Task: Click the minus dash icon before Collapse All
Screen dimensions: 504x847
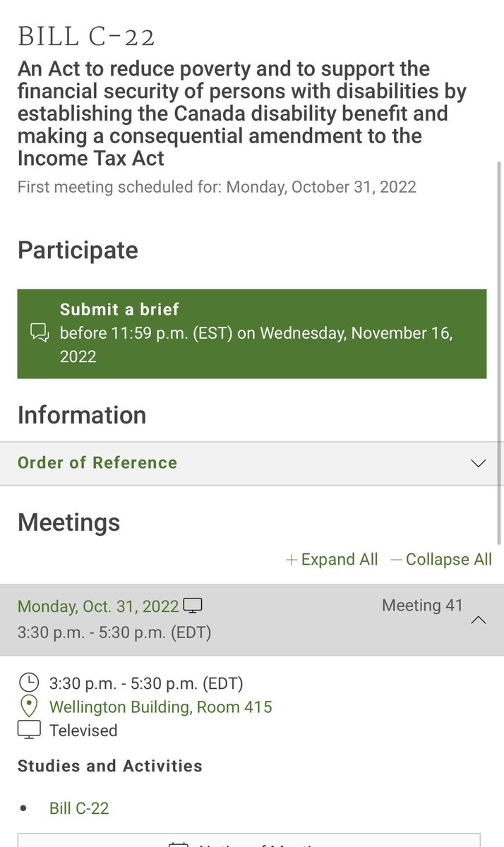Action: coord(396,560)
